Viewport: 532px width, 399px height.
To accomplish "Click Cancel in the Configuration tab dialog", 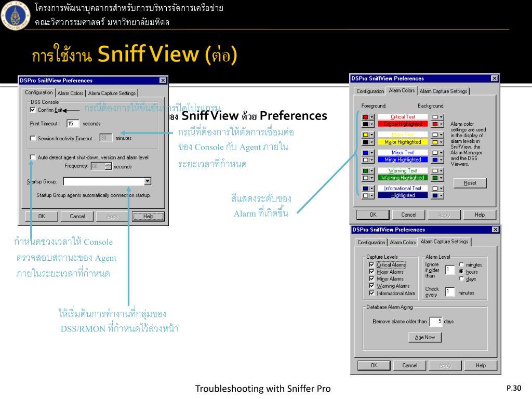I will [77, 216].
